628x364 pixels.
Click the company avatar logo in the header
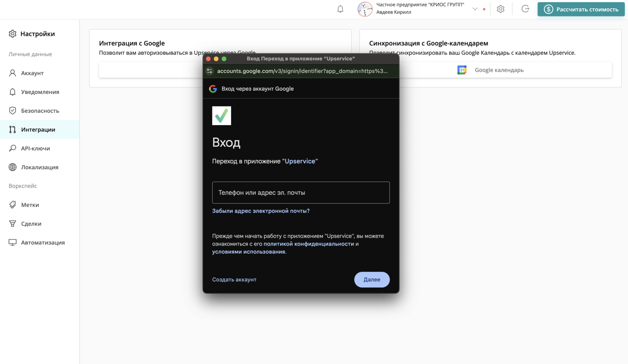click(x=365, y=9)
